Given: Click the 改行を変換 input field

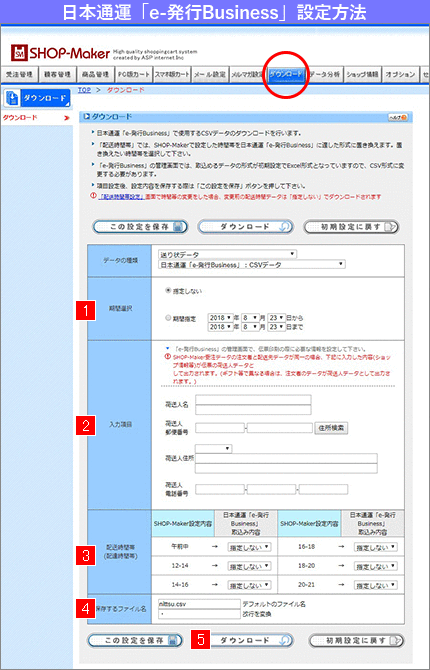Looking at the screenshot, I should tap(199, 614).
